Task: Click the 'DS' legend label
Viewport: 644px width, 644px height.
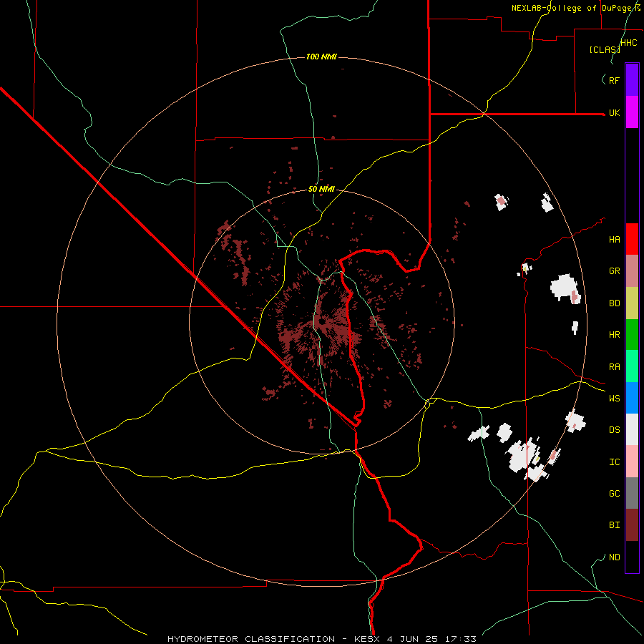Action: (614, 430)
